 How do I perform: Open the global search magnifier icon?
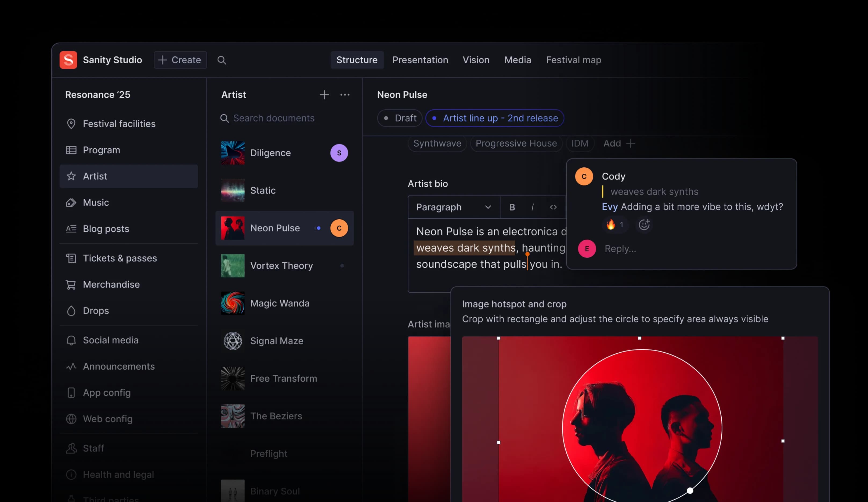pos(222,60)
